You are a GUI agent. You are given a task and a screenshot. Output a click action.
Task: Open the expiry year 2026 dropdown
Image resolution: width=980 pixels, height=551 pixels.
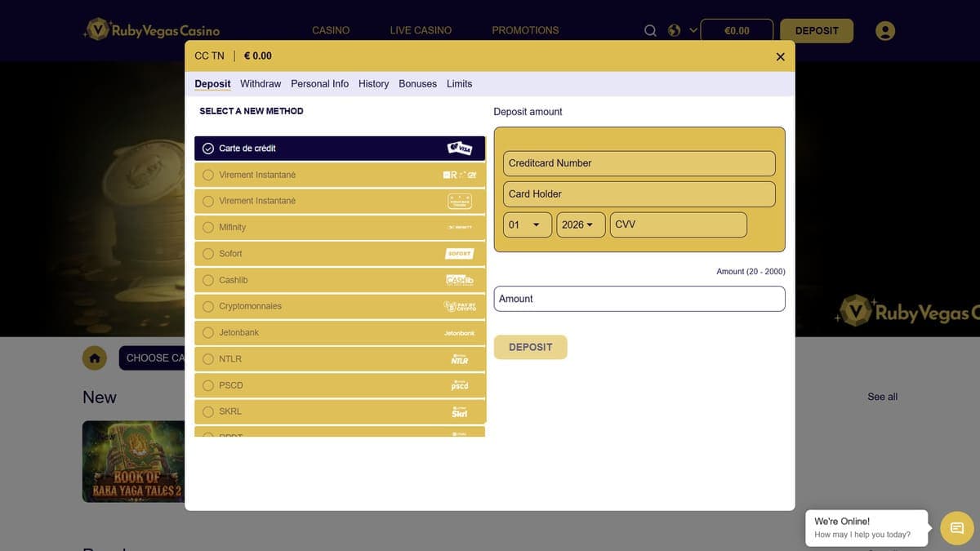click(x=581, y=224)
